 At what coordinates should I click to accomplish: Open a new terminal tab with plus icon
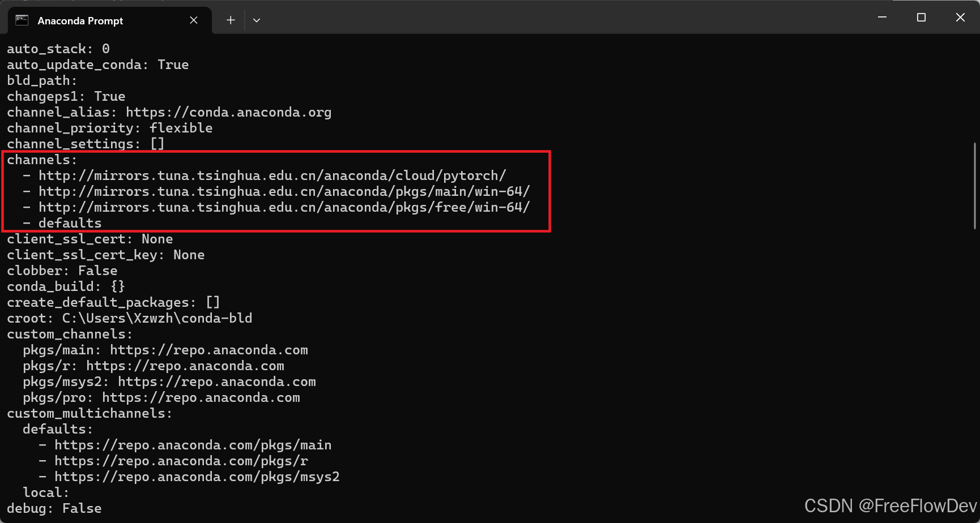tap(231, 20)
